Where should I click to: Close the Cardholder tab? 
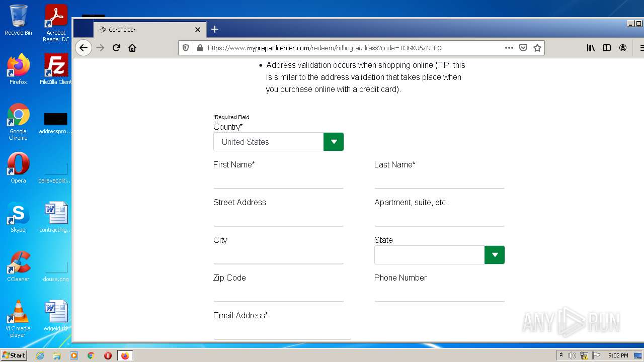(x=198, y=30)
